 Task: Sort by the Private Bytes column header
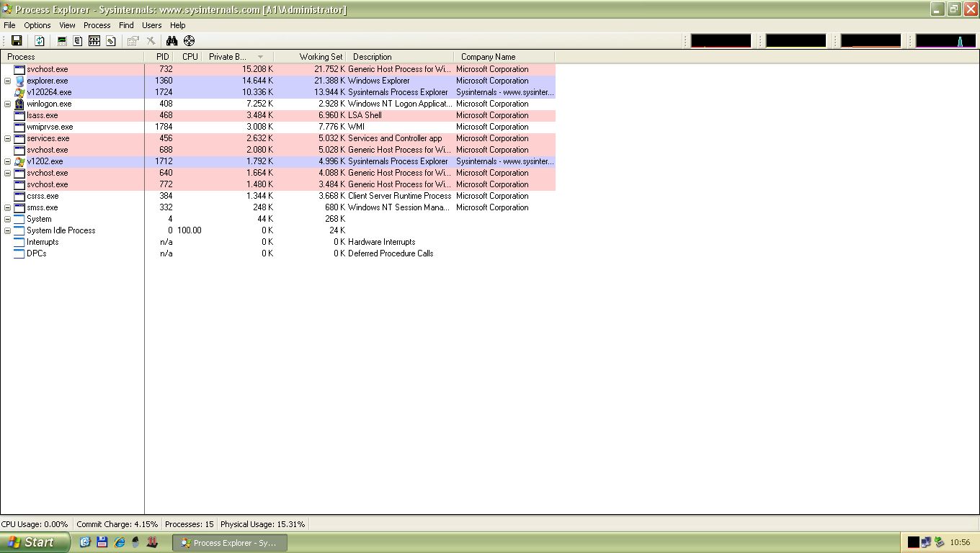tap(238, 57)
